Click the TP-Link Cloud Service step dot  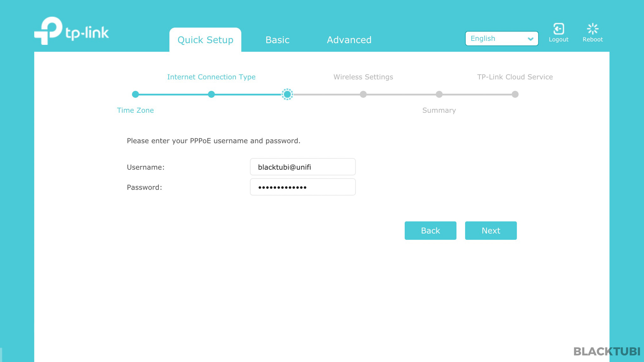coord(515,94)
